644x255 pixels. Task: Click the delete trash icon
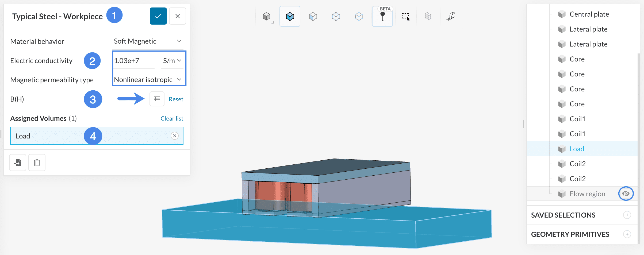[x=37, y=163]
